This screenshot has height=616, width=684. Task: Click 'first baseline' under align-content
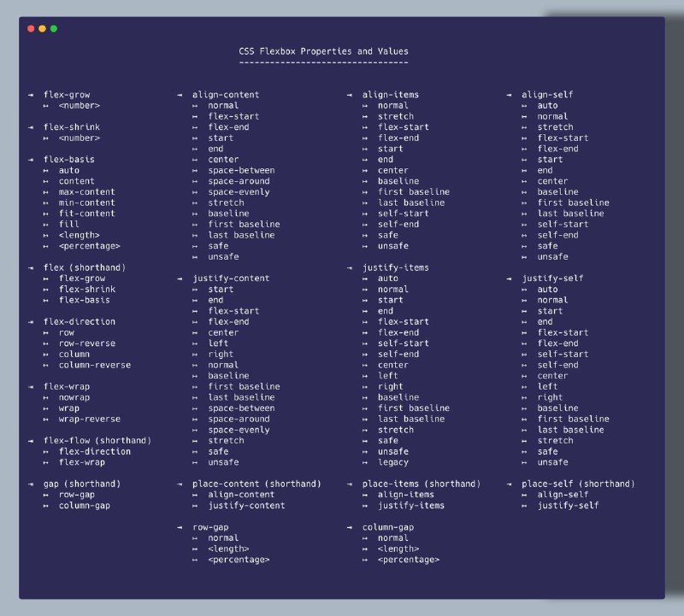pyautogui.click(x=244, y=225)
